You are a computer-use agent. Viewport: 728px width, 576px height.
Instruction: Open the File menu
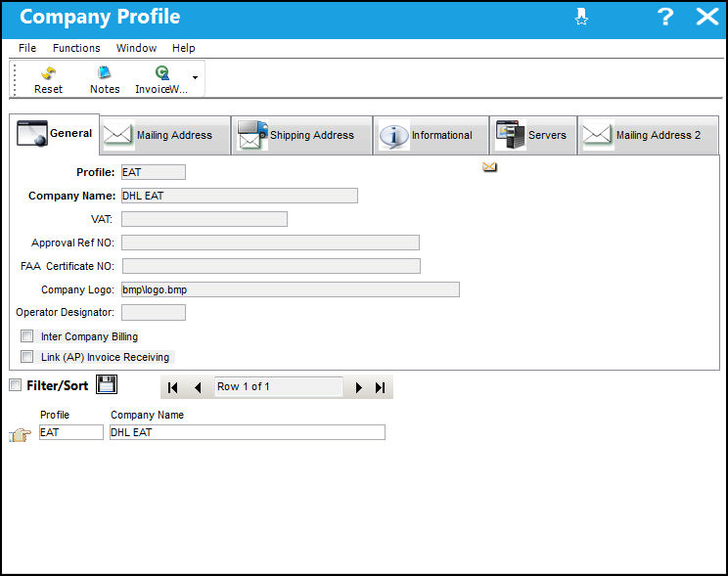point(27,48)
